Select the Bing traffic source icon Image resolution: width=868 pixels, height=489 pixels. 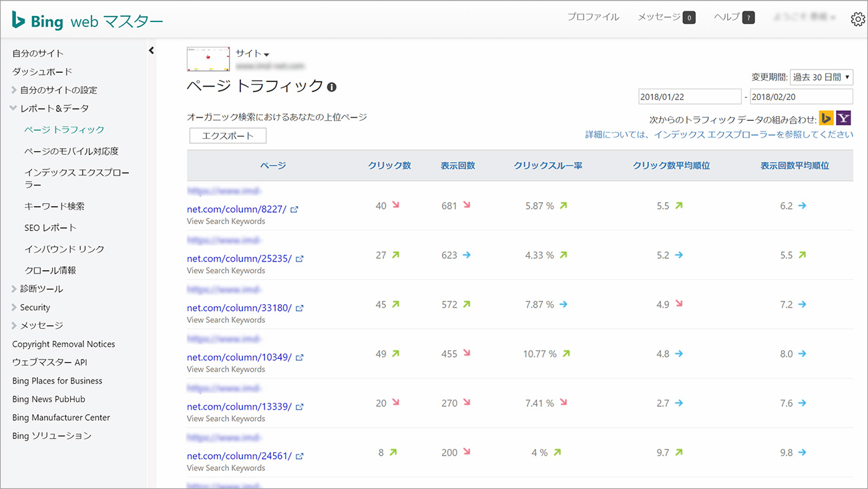[x=827, y=119]
